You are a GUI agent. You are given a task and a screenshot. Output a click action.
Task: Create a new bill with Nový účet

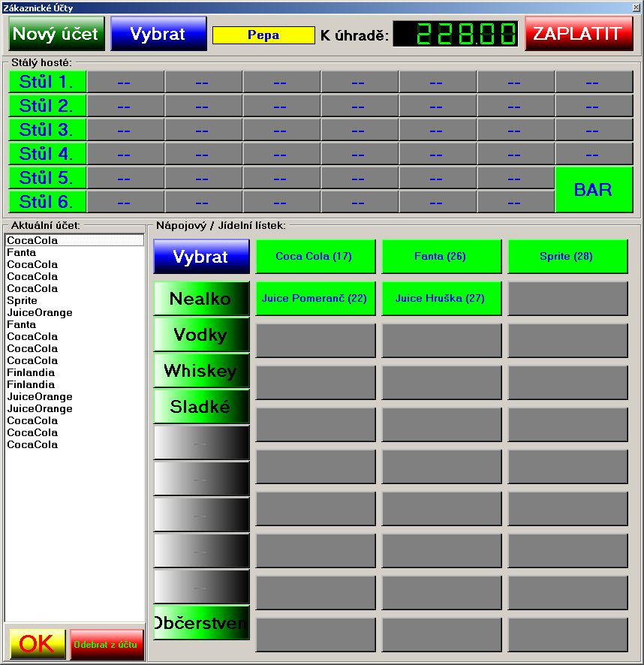[x=56, y=34]
